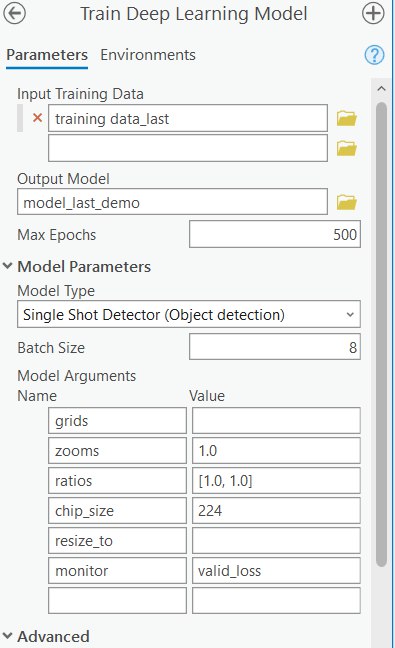Screen dimensions: 395x648
Task: Collapse the Model Parameters section
Action: click(x=7, y=266)
